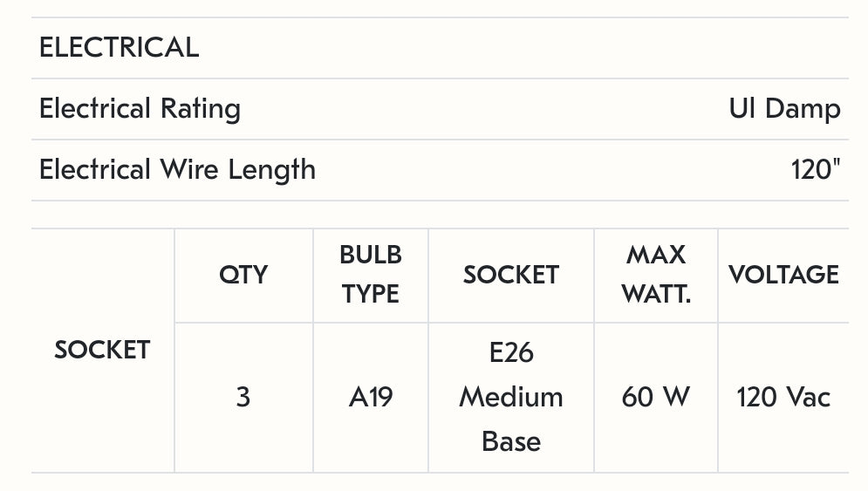
Task: Select the Electrical Rating label
Action: 140,109
